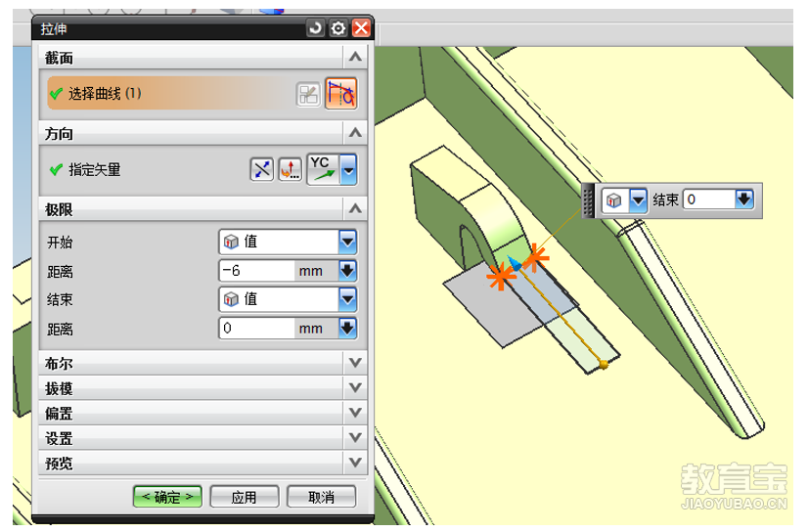Click the 指定矢量 label

(95, 169)
